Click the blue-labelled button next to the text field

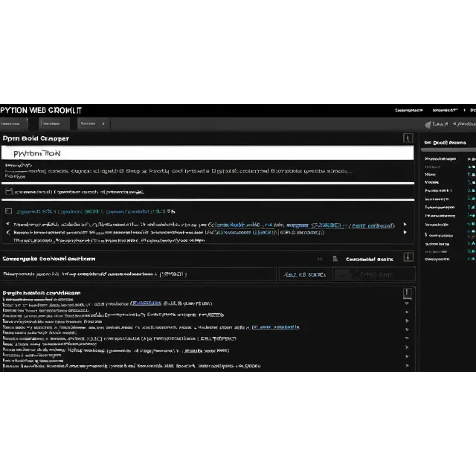304,274
